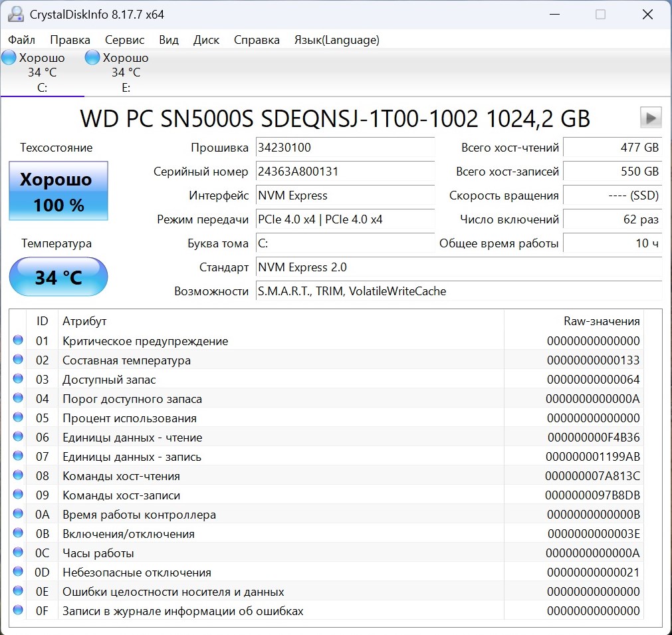Select the Процент использования attribute text
Image resolution: width=672 pixels, height=635 pixels.
coord(130,418)
